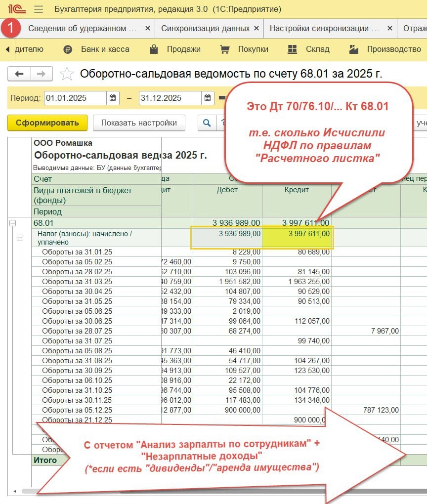Open the Покупки section

pos(253,49)
